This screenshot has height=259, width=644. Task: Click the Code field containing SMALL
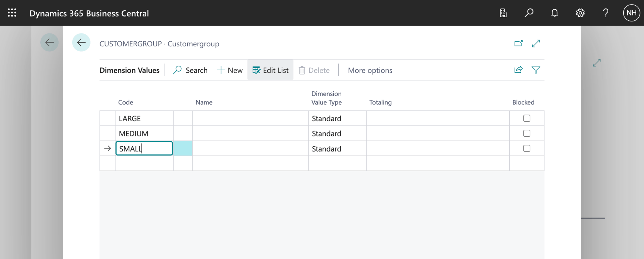coord(144,149)
